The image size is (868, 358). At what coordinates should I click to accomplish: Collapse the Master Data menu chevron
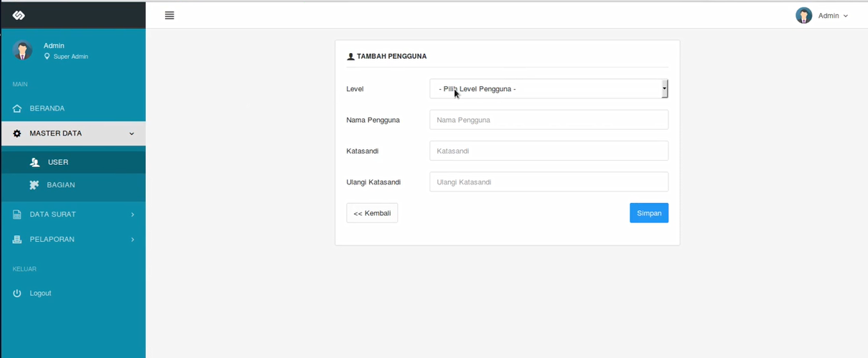coord(131,133)
